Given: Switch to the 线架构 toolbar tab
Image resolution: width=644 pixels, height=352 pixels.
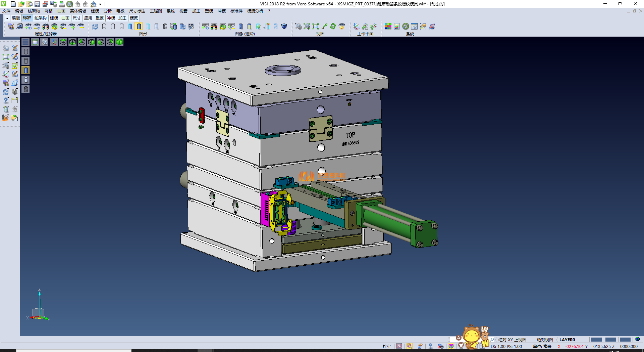Looking at the screenshot, I should 41,18.
